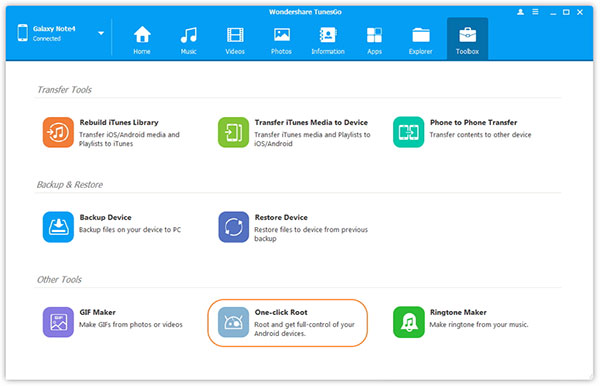Select the Restore Device icon
Image resolution: width=600 pixels, height=386 pixels.
pyautogui.click(x=233, y=227)
